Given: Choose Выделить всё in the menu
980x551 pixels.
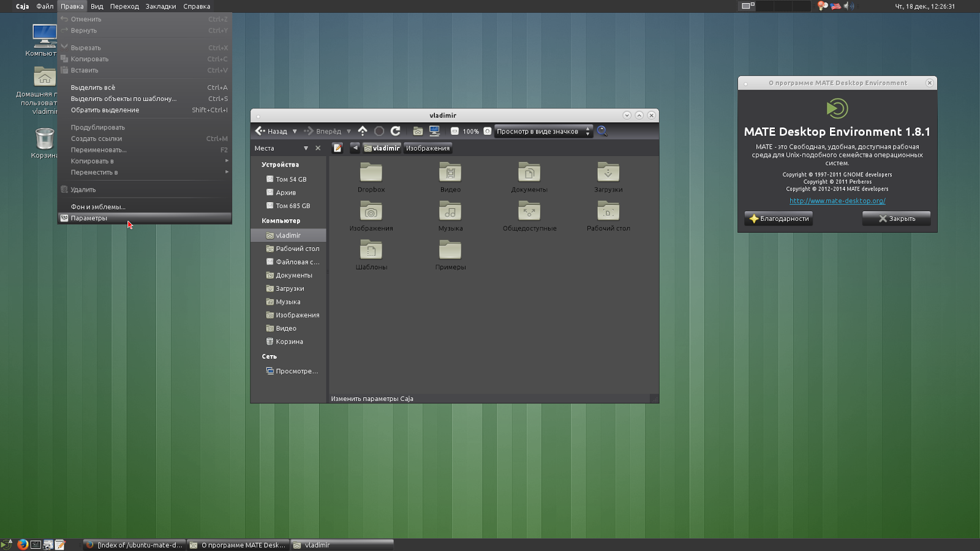Looking at the screenshot, I should coord(145,88).
